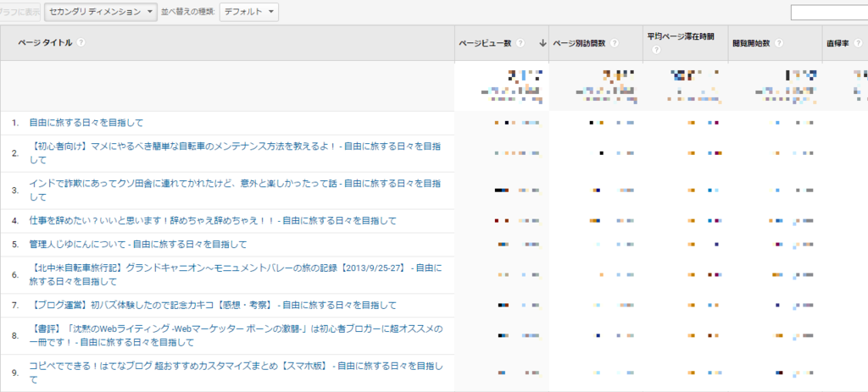
Task: Open the インドで詐欺にあって page link
Action: 236,190
